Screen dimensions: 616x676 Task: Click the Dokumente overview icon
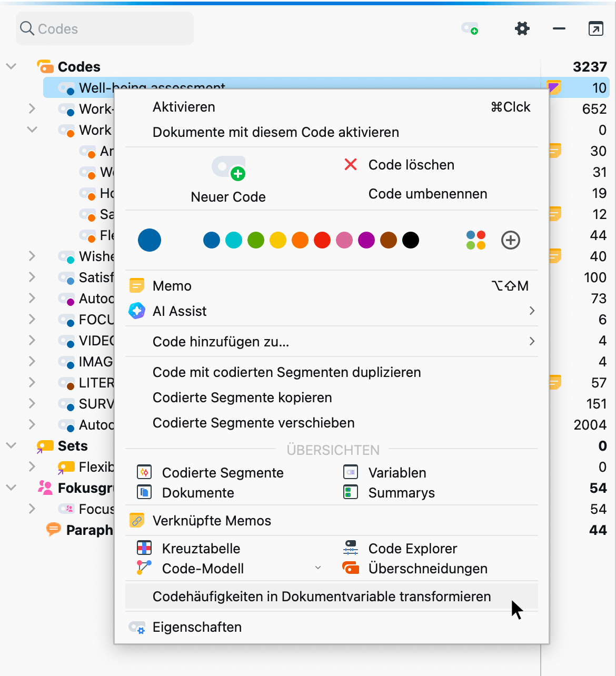click(144, 492)
